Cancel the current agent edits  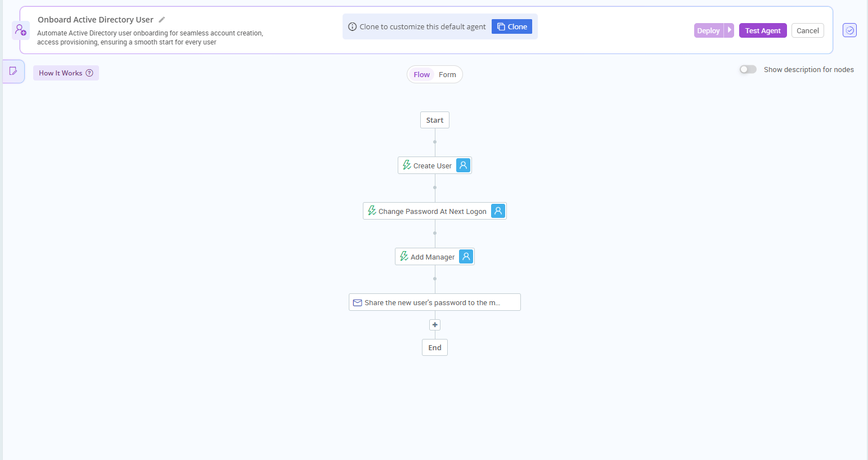pos(807,30)
